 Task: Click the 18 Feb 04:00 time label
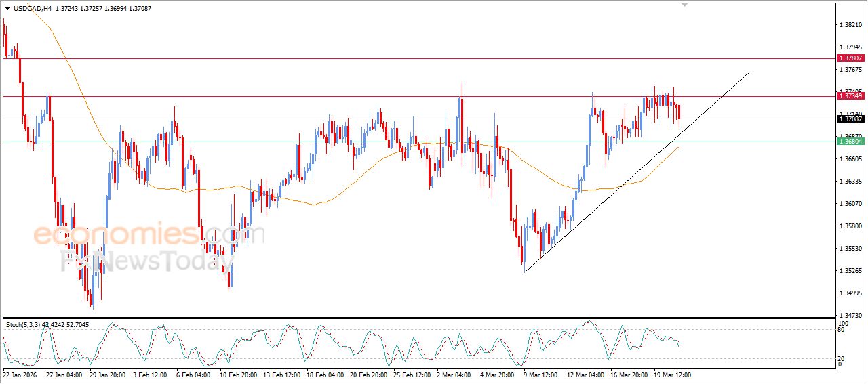(x=323, y=374)
